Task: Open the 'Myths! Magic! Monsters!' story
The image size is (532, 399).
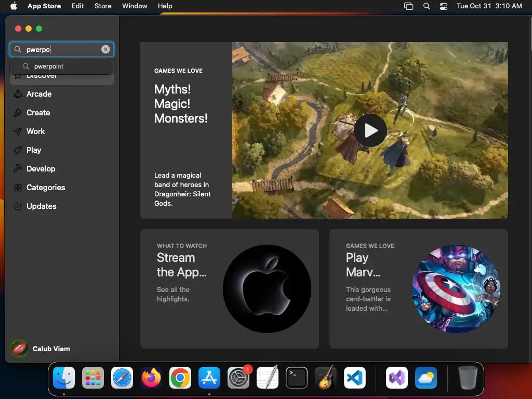Action: pyautogui.click(x=181, y=104)
